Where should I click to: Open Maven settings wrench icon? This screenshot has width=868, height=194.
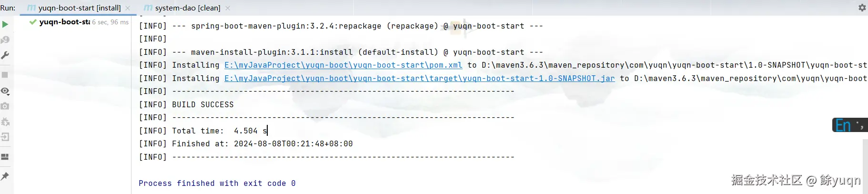coord(5,55)
